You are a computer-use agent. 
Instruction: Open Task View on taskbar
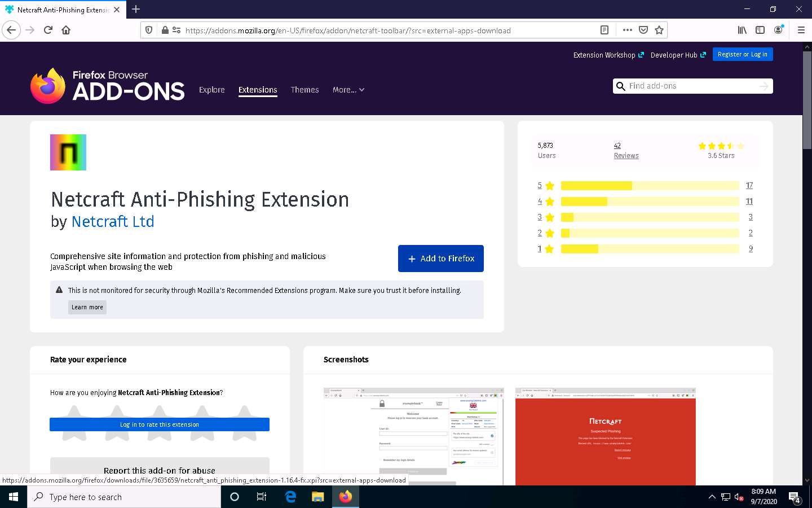coord(262,497)
